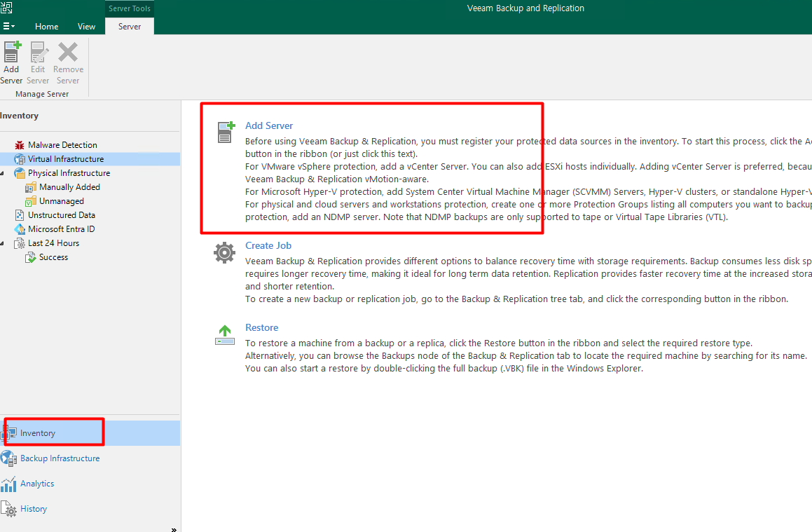Open the Restore link

(x=261, y=327)
